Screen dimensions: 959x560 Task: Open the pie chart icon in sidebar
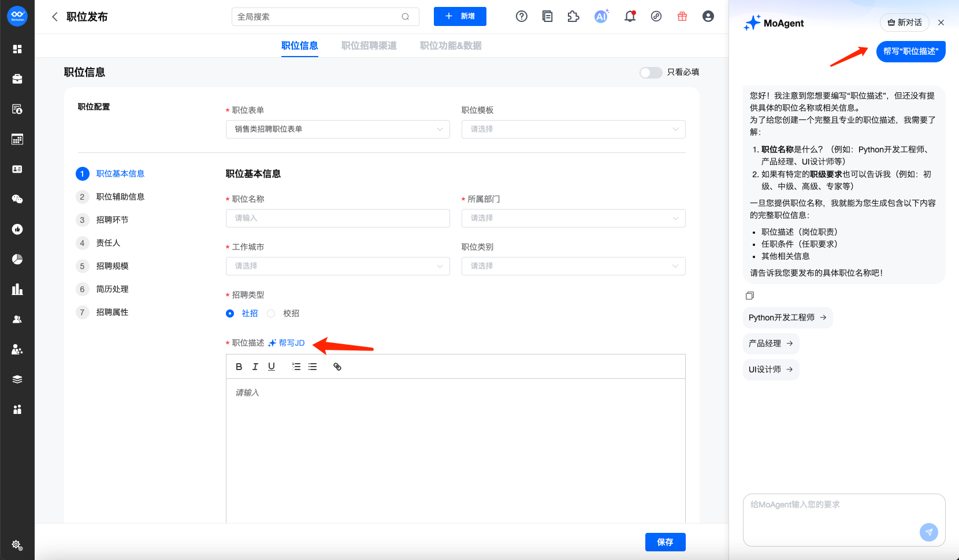(17, 259)
